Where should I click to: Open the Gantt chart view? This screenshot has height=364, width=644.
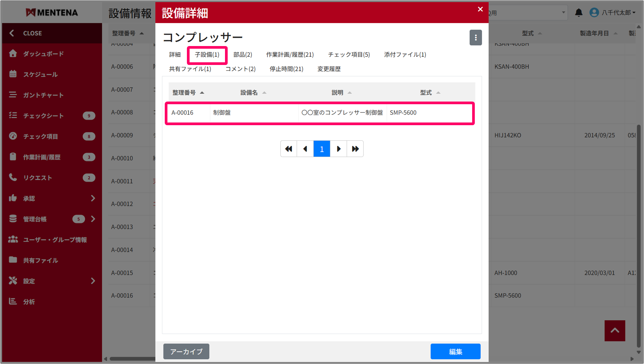point(43,95)
